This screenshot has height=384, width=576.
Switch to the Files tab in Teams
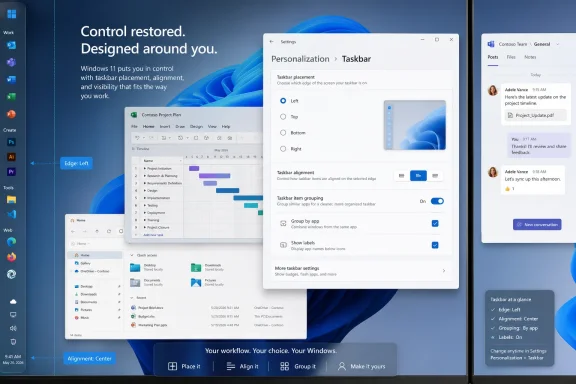(511, 57)
